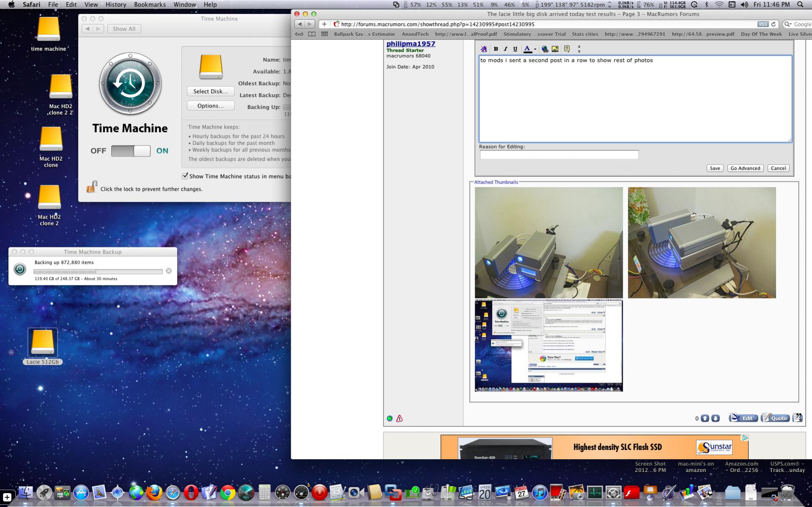This screenshot has width=812, height=507.
Task: Open the Top Sites grid icon
Action: coord(325,34)
